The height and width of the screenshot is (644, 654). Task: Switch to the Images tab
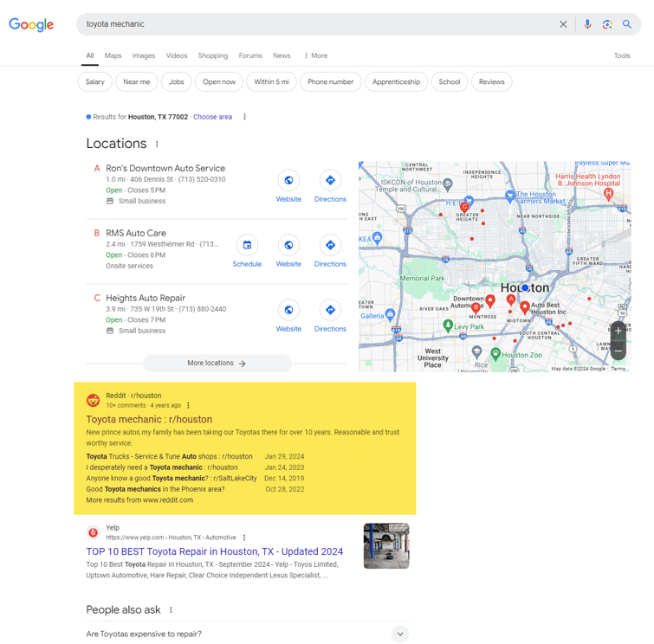tap(144, 55)
